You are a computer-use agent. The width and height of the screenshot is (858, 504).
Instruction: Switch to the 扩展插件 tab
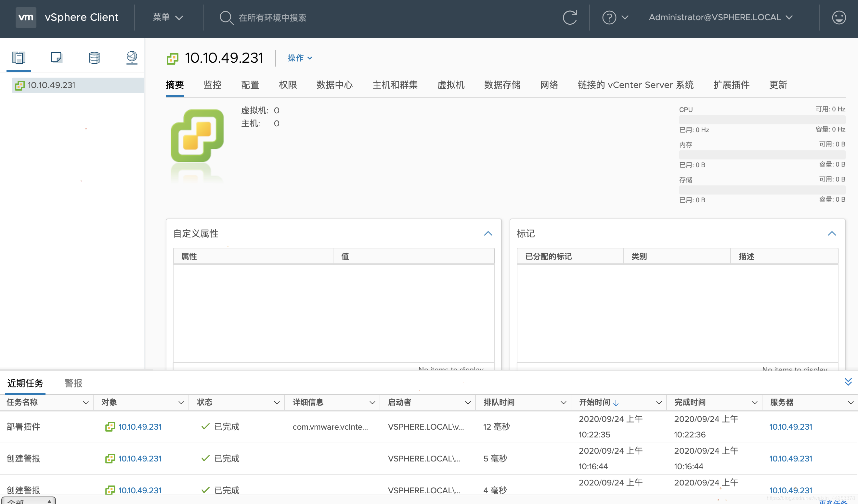(731, 85)
